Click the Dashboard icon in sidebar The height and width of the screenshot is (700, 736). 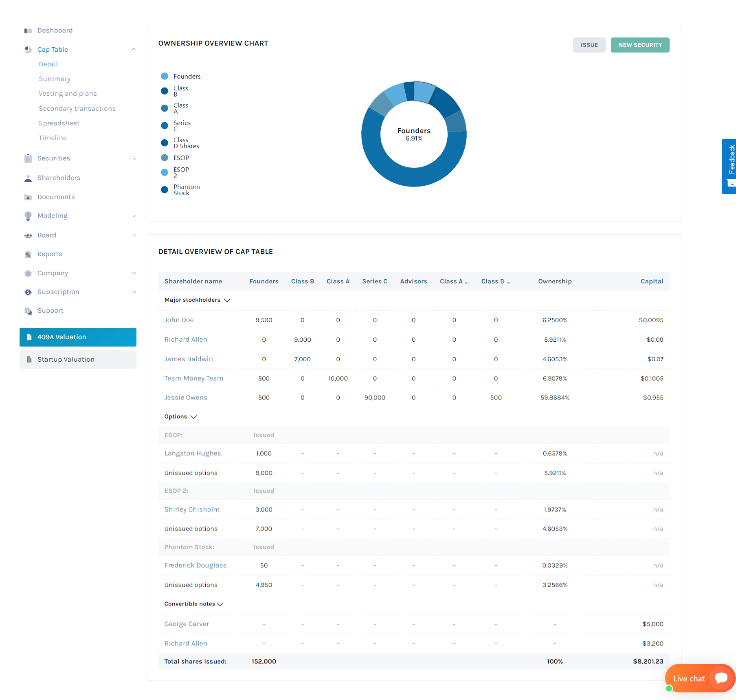[x=28, y=31]
